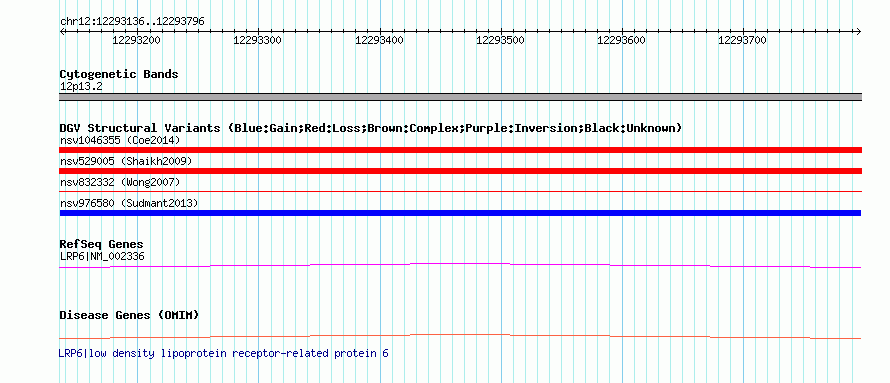Screen dimensions: 890x383
Task: Select the nsv832332 (Wong2007) label
Action: [120, 182]
